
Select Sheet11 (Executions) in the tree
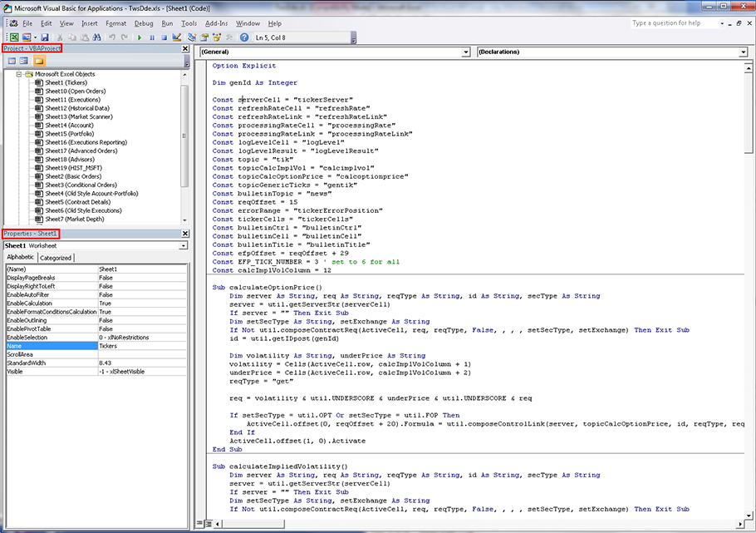pos(73,100)
